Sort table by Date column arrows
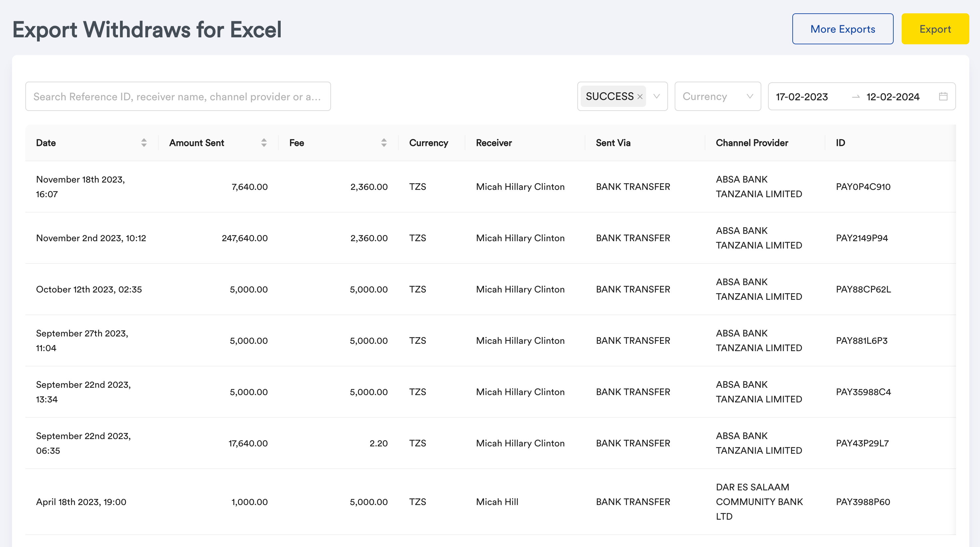 [144, 143]
